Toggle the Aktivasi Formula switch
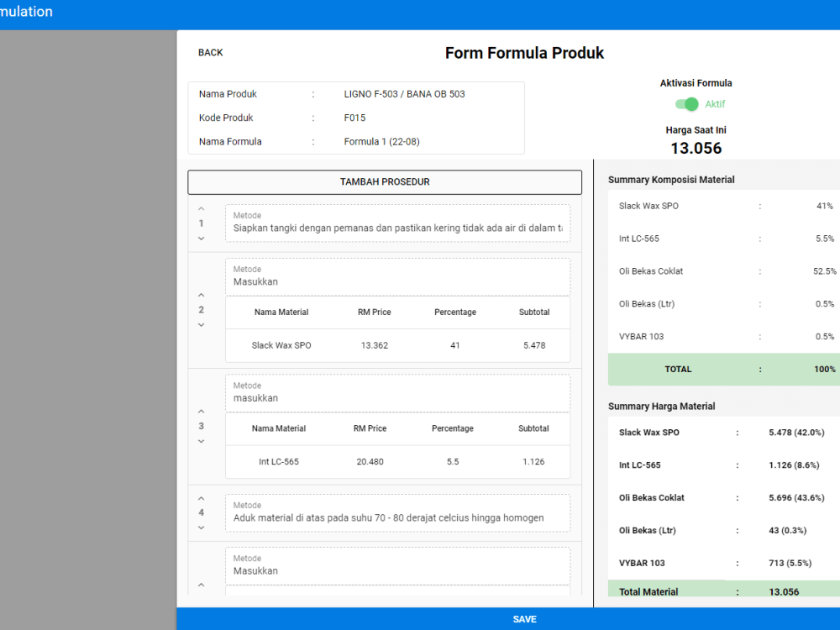The width and height of the screenshot is (840, 630). tap(687, 104)
